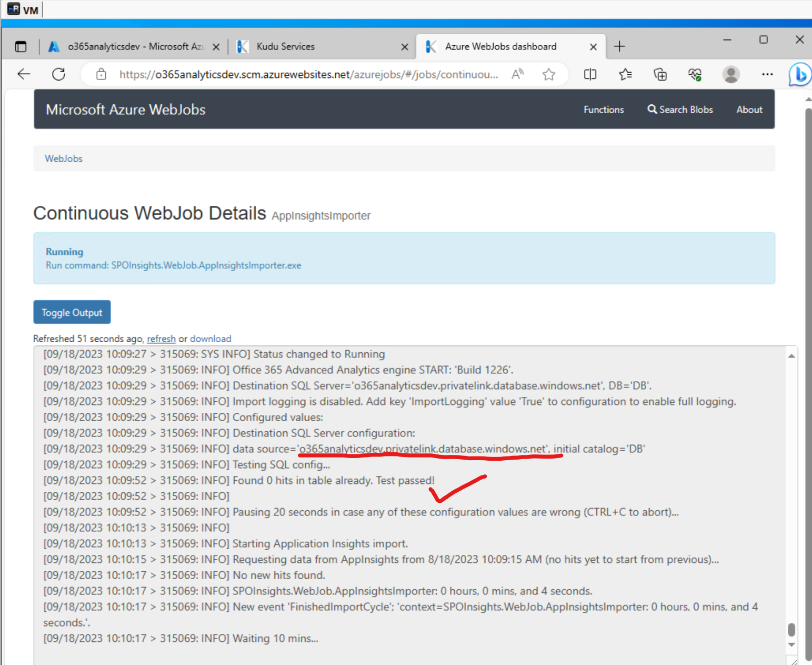Screen dimensions: 812x665
Task: Click the browser back arrow
Action: point(24,74)
